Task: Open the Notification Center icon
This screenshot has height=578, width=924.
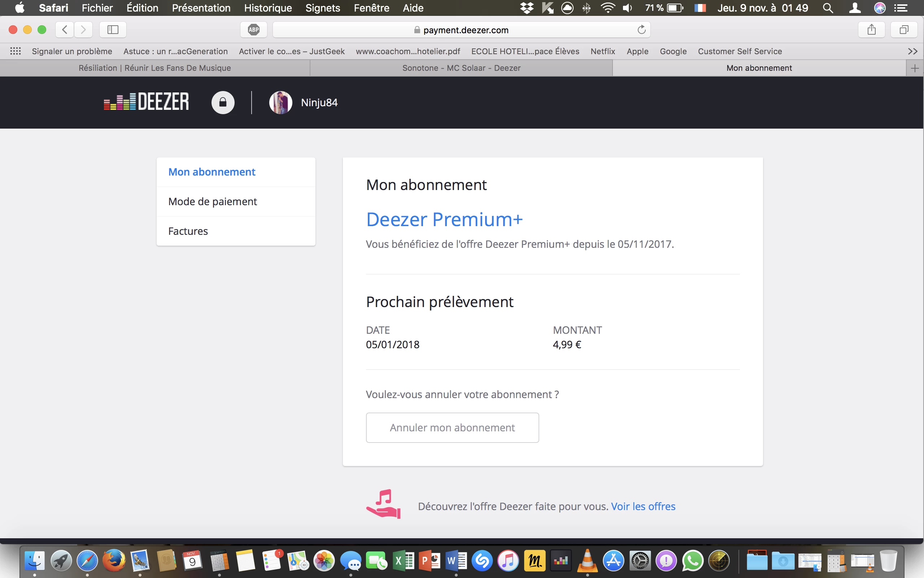Action: [x=901, y=8]
